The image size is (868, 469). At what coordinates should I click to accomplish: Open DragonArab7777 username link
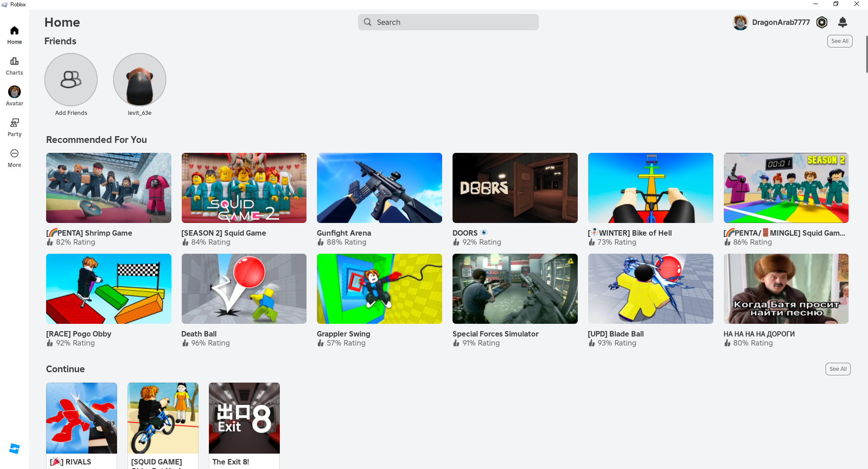(x=781, y=22)
